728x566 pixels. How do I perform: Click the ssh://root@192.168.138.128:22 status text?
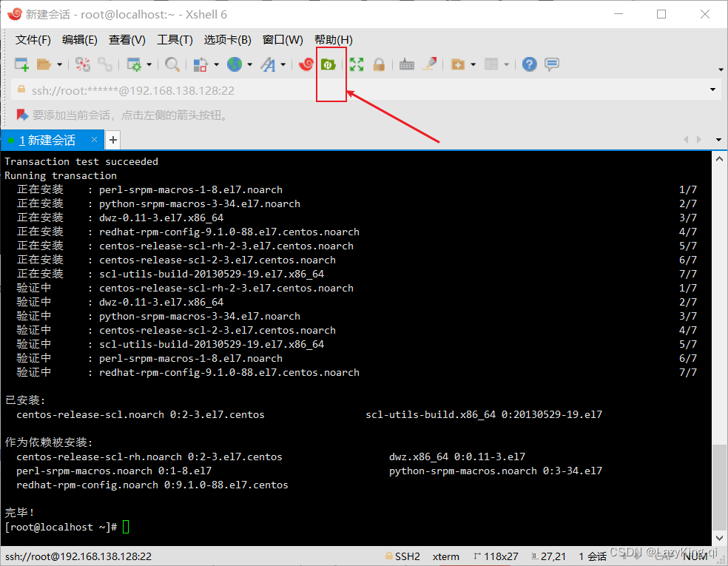[x=78, y=556]
